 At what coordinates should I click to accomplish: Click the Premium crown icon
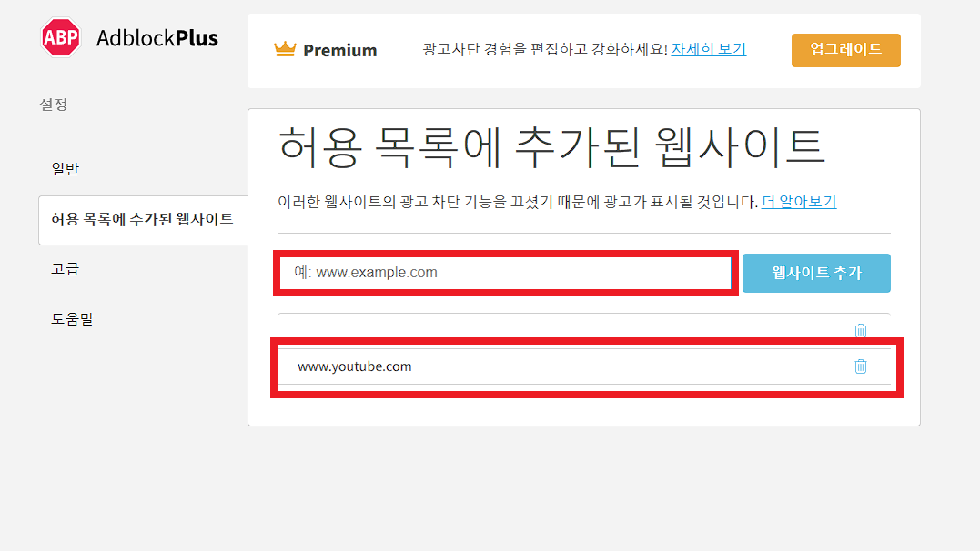coord(285,49)
